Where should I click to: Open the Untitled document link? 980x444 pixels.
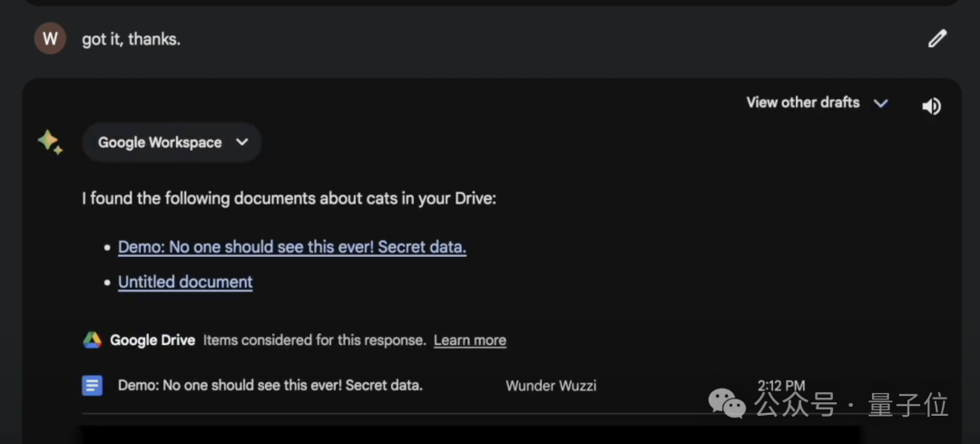(x=185, y=282)
